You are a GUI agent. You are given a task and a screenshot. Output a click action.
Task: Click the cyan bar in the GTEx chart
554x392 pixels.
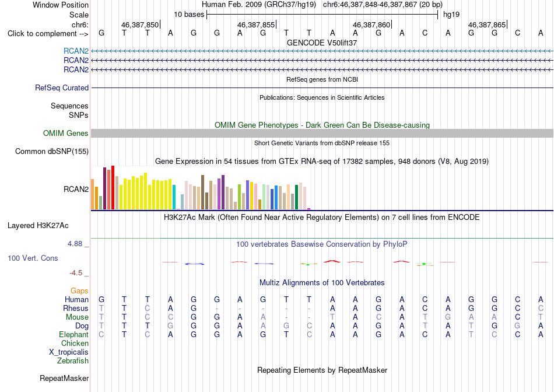point(174,197)
